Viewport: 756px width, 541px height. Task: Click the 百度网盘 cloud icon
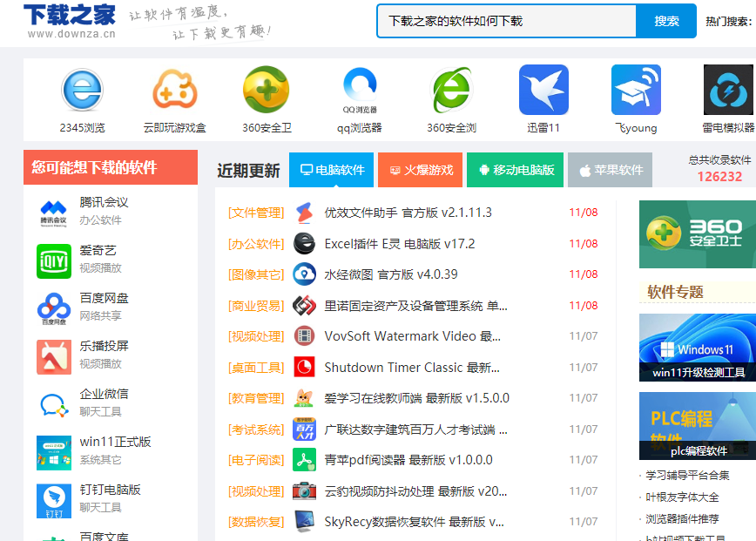pyautogui.click(x=54, y=308)
